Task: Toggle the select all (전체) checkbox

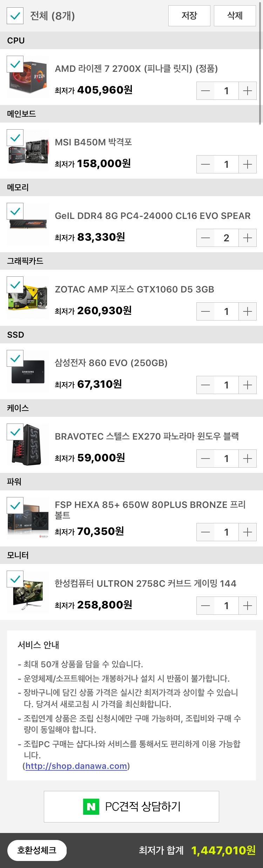Action: [15, 16]
